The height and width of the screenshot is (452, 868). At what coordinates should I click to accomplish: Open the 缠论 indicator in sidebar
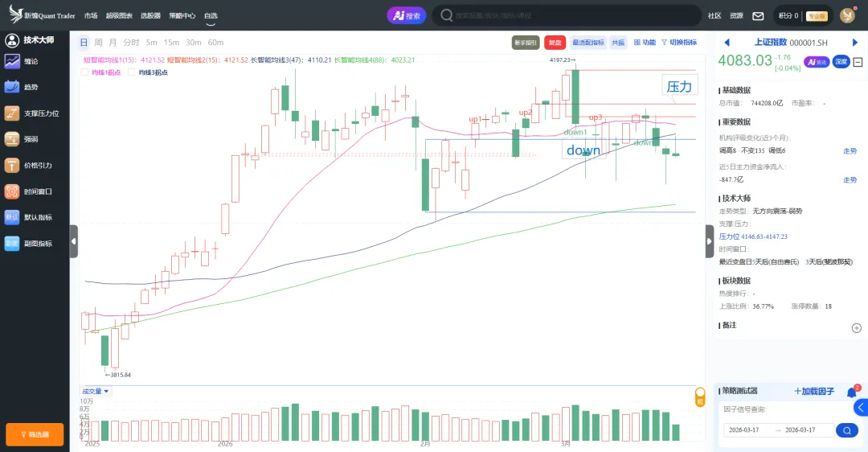(x=12, y=61)
